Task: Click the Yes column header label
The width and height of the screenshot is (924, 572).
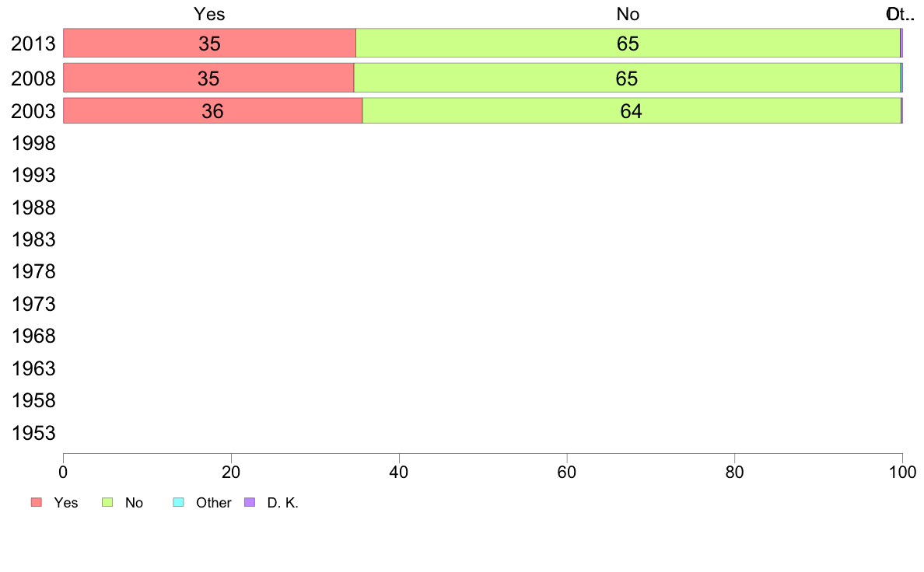Action: pyautogui.click(x=209, y=14)
